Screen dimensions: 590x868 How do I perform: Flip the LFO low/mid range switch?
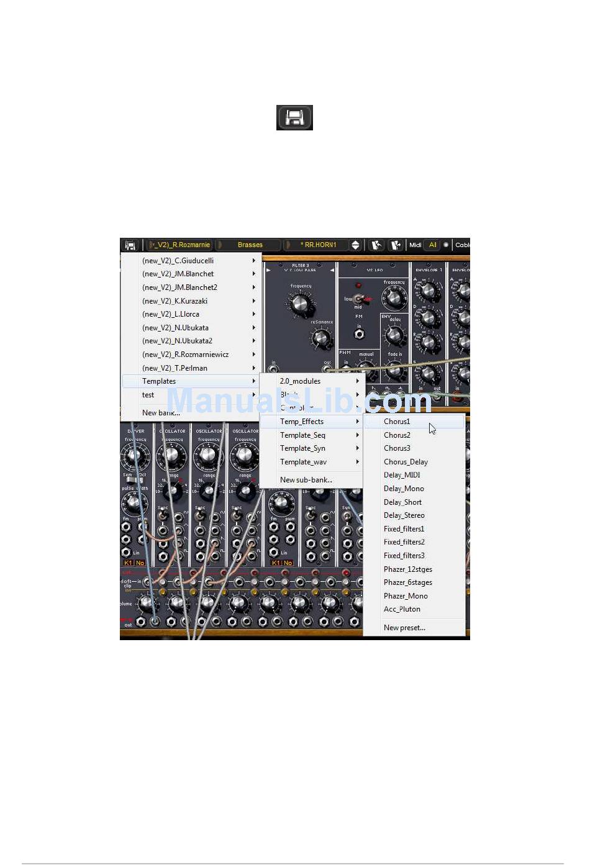360,299
